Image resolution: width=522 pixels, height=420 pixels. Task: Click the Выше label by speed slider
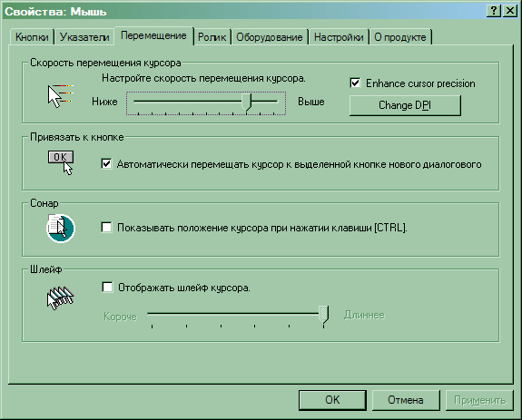(311, 102)
